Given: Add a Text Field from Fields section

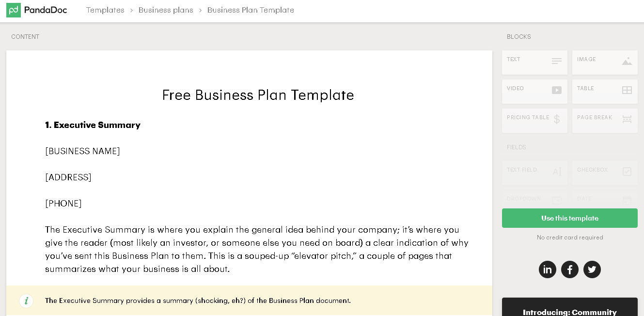Looking at the screenshot, I should (x=534, y=173).
